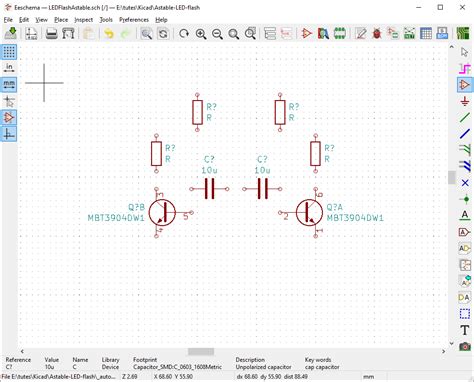Choose the Place Power Port tool
This screenshot has width=474, height=382.
click(x=465, y=101)
